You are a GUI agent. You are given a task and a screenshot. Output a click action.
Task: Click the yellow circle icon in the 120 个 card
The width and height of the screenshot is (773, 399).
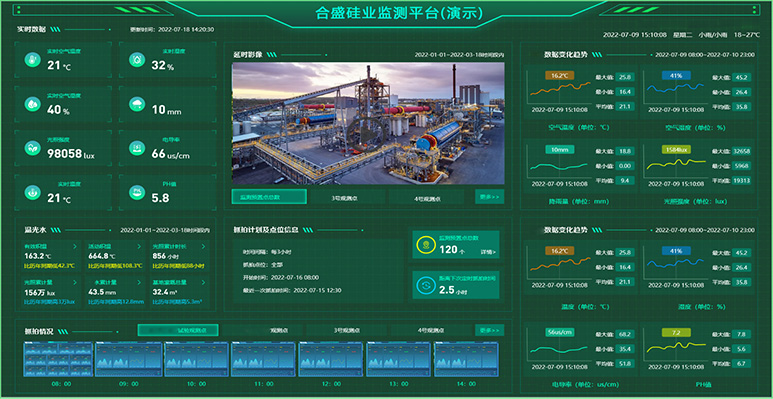point(425,245)
